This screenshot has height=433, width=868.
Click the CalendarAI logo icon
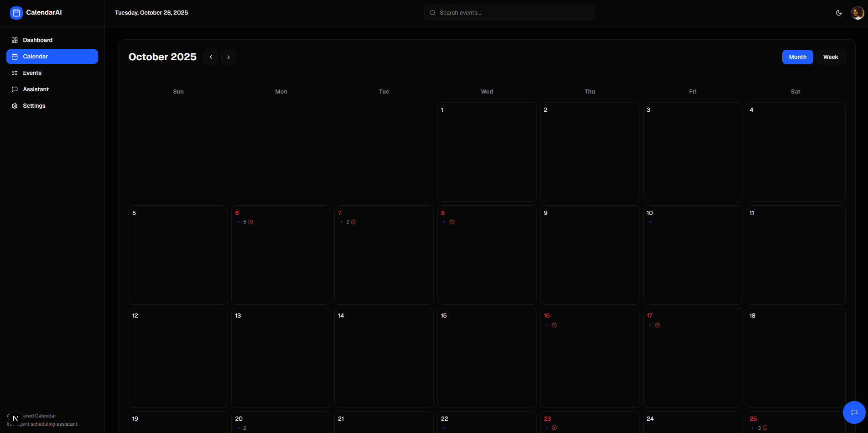16,12
